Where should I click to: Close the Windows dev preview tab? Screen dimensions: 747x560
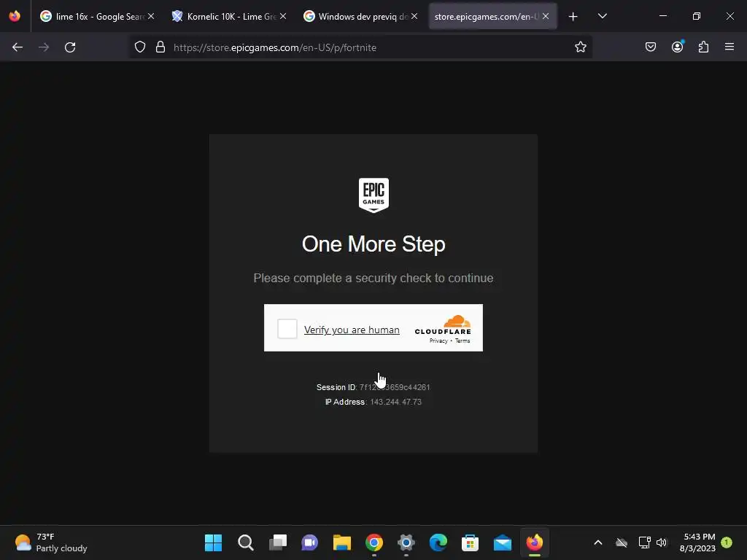click(414, 16)
